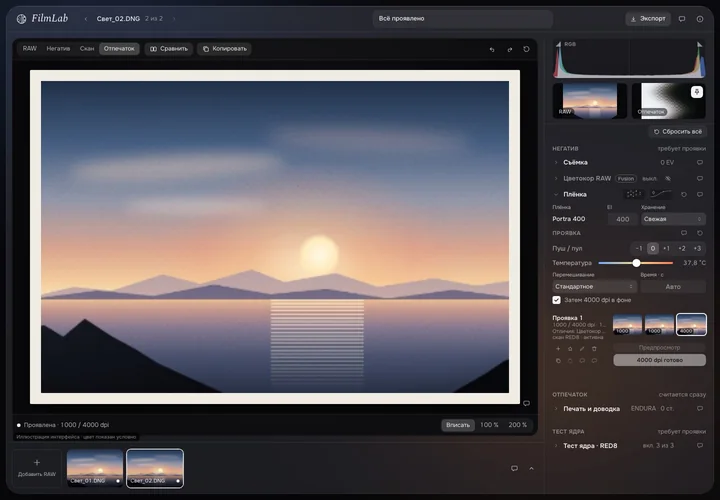Open comment for the ПРОЯВКА section
720x500 pixels.
click(x=684, y=233)
